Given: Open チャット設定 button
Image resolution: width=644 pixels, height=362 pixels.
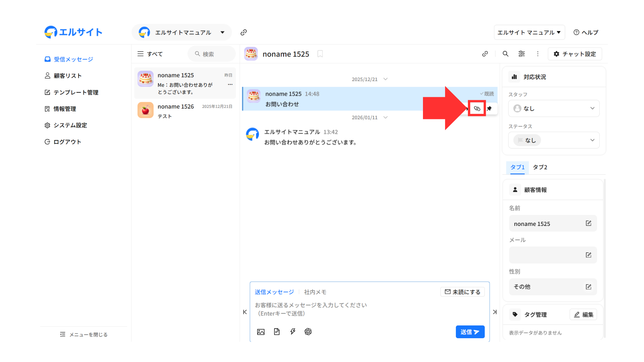Looking at the screenshot, I should [575, 54].
